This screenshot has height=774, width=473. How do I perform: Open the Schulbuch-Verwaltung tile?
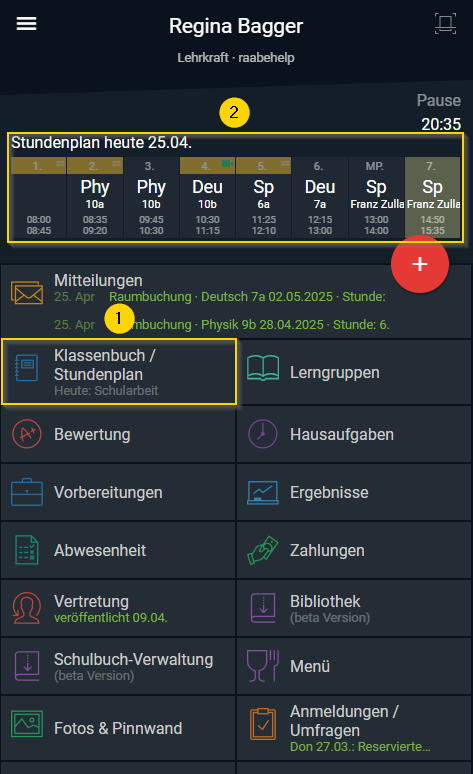point(118,666)
